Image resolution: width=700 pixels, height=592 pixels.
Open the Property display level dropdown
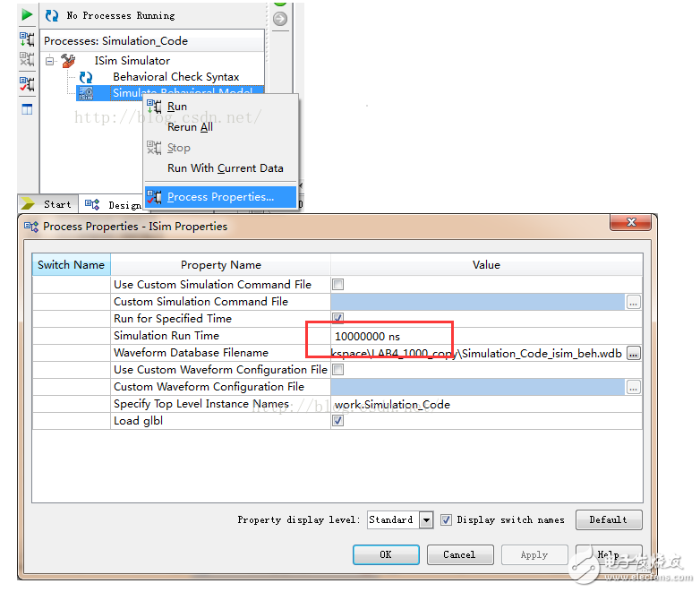coord(425,519)
